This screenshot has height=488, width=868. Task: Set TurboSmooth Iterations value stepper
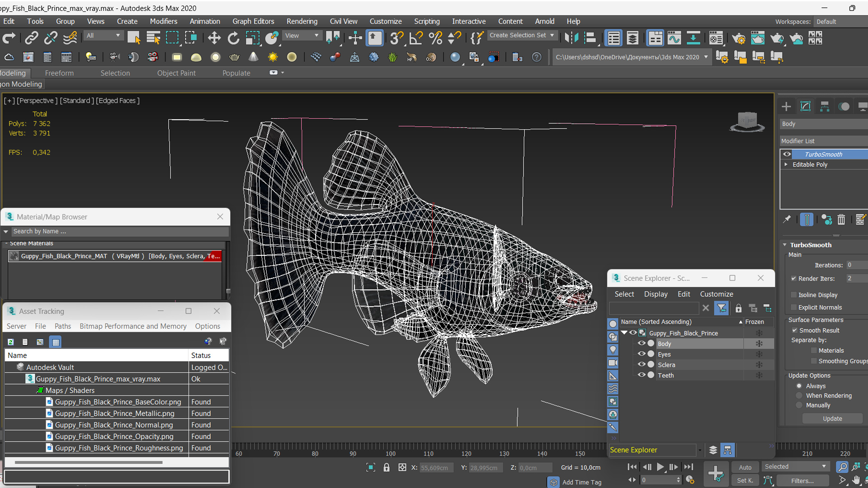[x=864, y=264]
